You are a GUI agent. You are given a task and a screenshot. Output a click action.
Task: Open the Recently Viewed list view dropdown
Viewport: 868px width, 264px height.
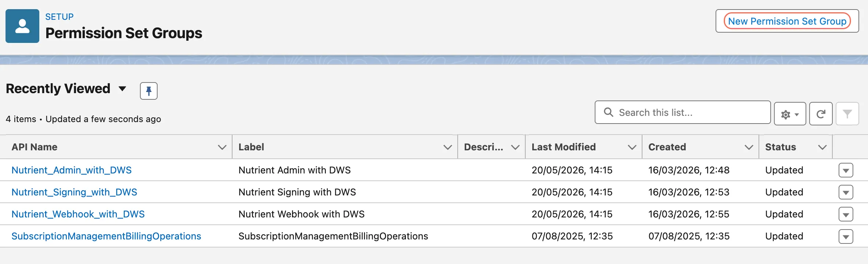[x=122, y=89]
